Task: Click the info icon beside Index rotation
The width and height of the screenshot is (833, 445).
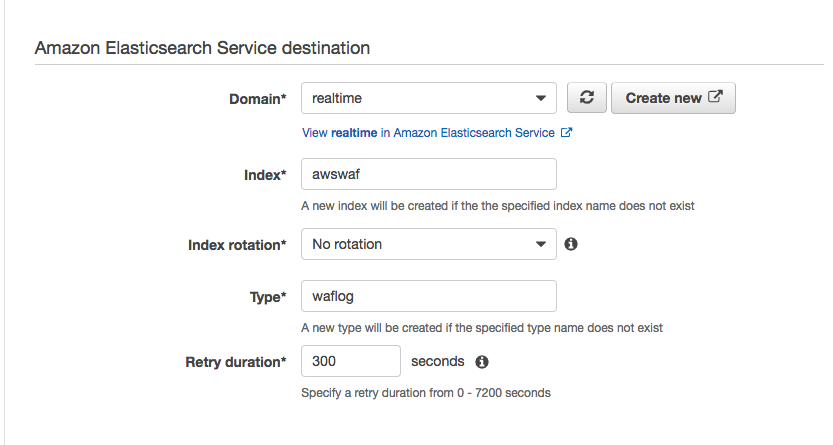Action: tap(571, 244)
